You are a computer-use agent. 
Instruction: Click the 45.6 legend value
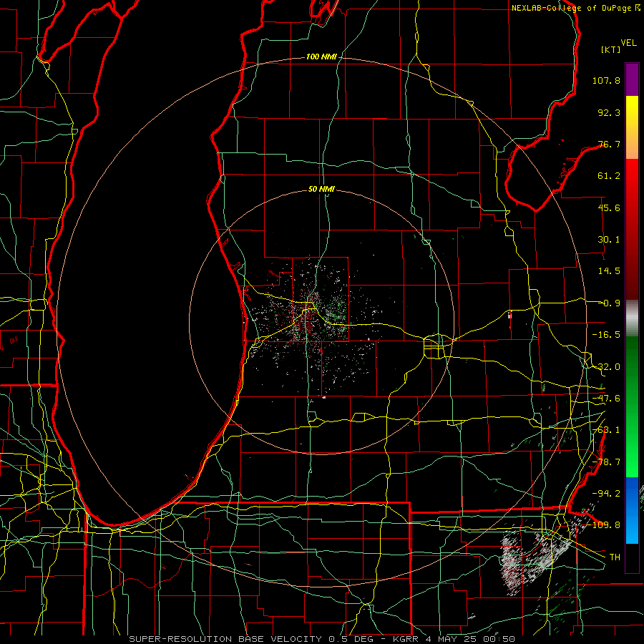point(609,208)
